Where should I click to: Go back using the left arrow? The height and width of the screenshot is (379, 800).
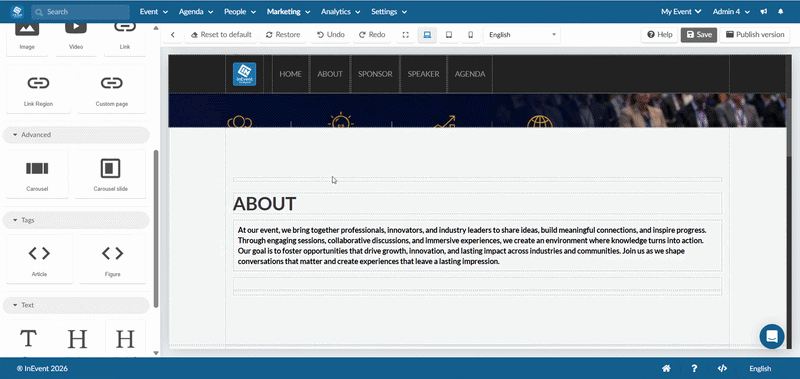tap(173, 35)
